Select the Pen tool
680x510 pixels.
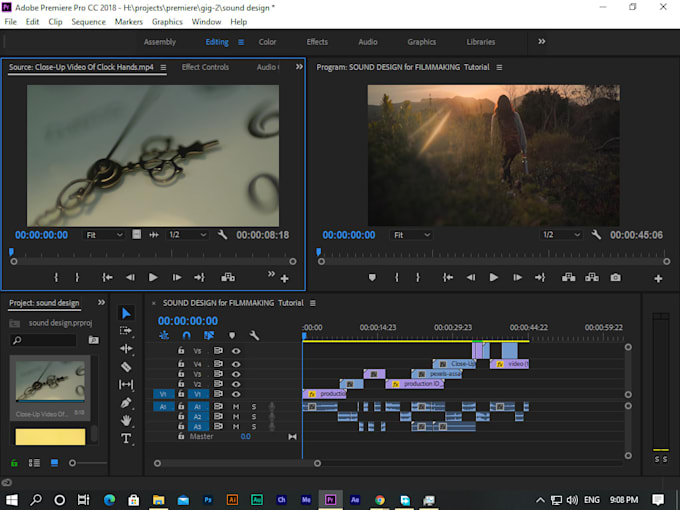pos(126,402)
